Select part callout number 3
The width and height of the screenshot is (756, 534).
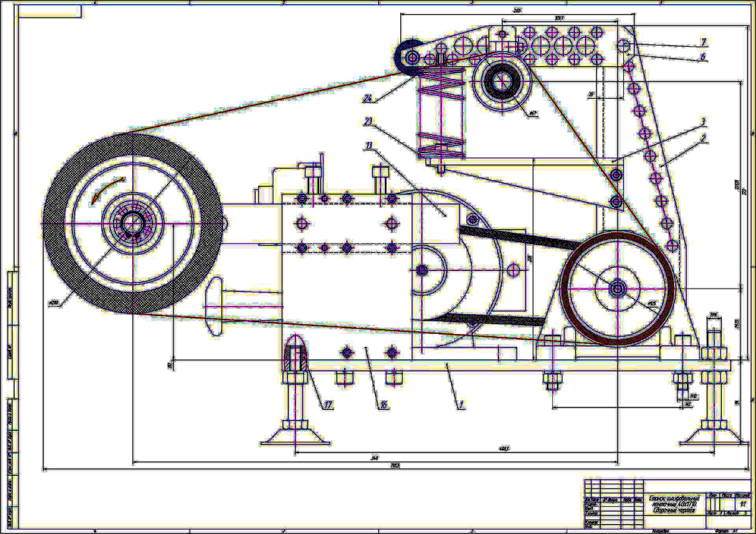703,122
